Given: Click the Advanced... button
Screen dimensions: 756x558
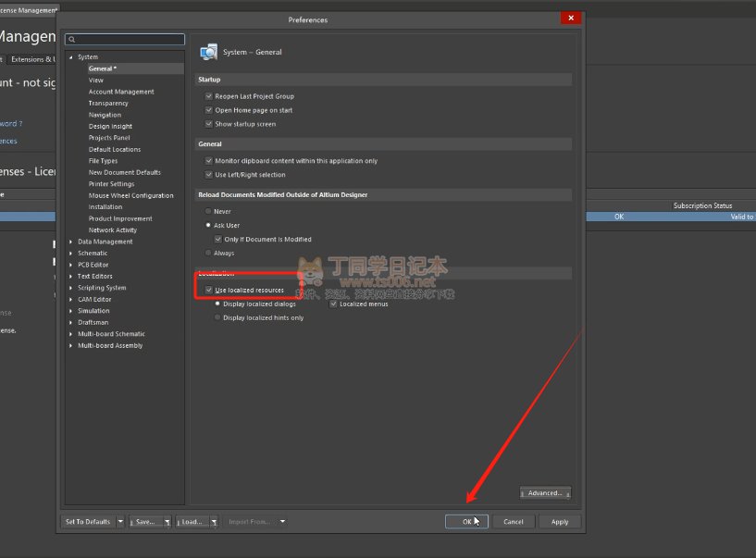Looking at the screenshot, I should pyautogui.click(x=545, y=493).
